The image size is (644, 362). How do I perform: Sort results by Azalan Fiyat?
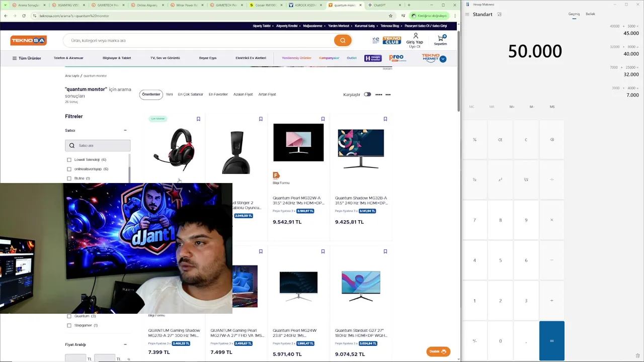coord(243,95)
